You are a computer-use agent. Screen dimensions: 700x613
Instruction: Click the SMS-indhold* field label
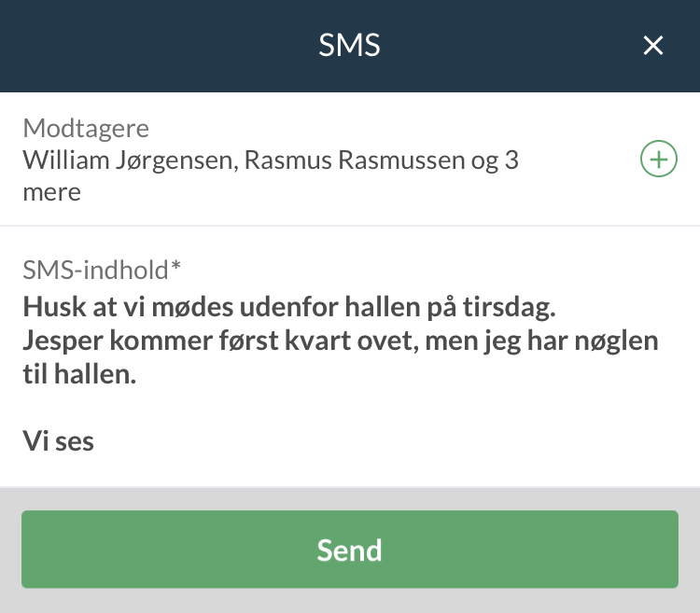[102, 270]
